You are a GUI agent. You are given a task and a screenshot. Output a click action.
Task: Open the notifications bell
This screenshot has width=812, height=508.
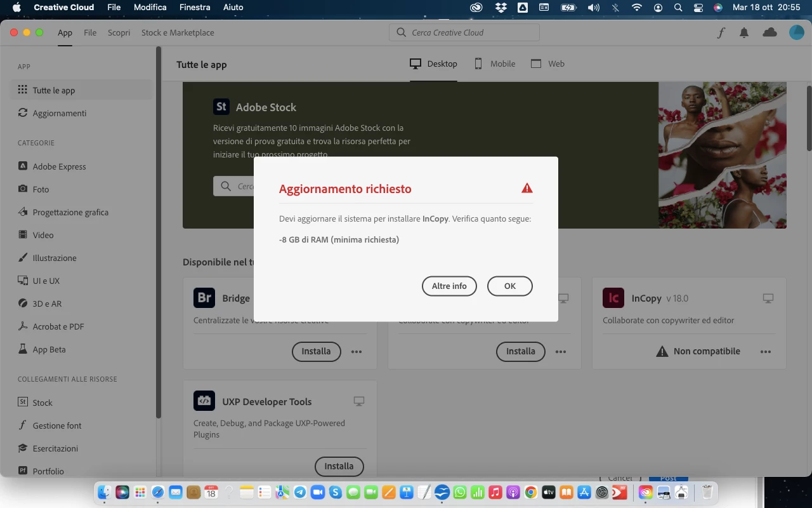click(744, 33)
